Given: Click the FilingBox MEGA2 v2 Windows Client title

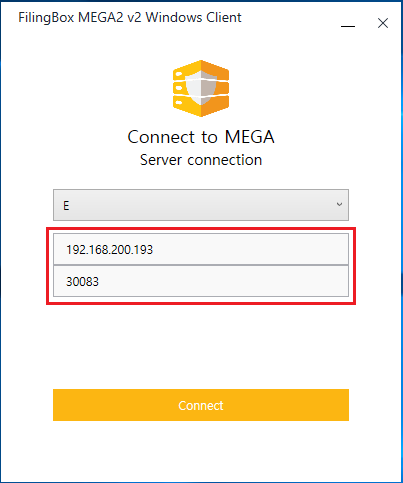Looking at the screenshot, I should click(130, 18).
